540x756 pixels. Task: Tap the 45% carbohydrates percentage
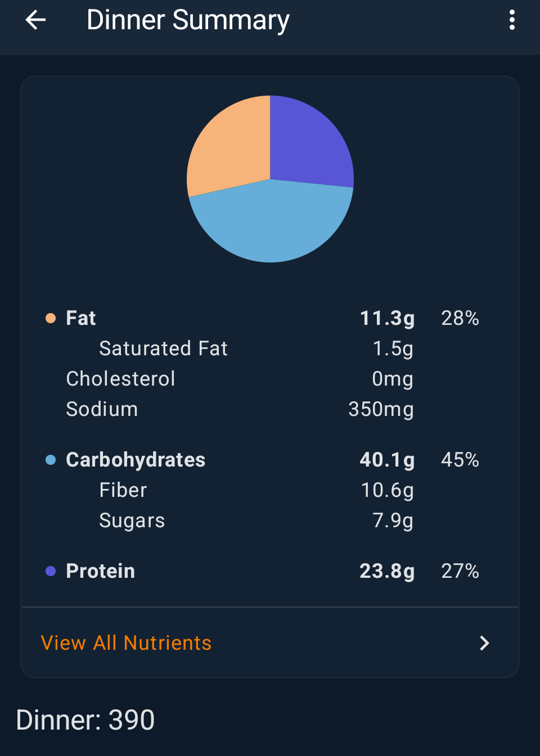point(460,460)
